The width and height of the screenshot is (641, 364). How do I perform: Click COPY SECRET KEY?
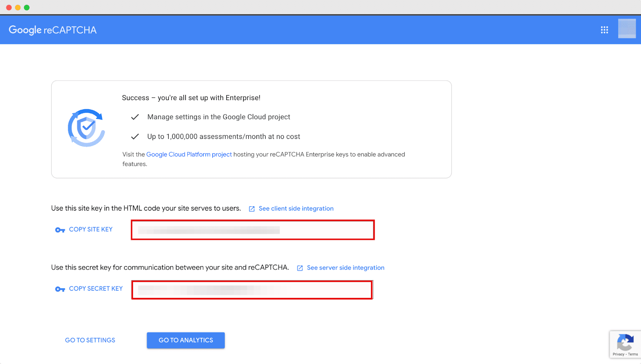(x=95, y=288)
